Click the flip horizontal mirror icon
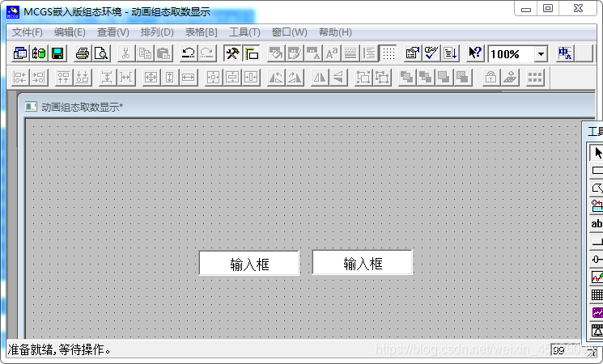Image resolution: width=603 pixels, height=364 pixels. [x=320, y=78]
